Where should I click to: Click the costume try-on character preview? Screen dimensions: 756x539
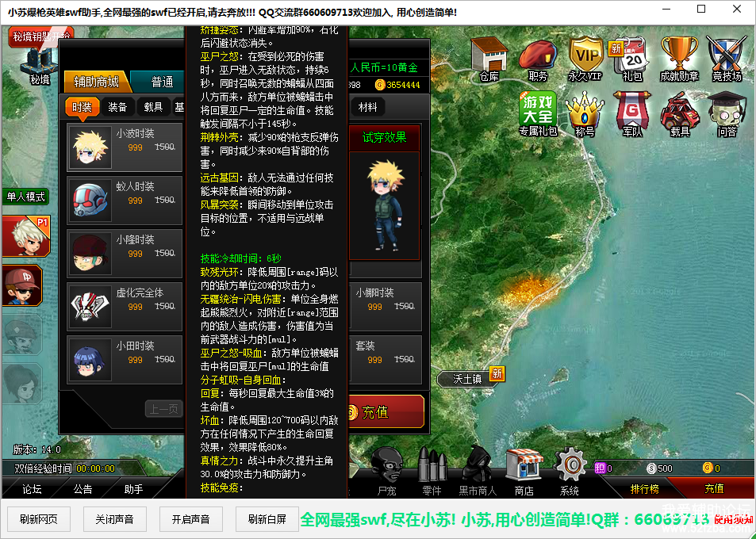(384, 206)
